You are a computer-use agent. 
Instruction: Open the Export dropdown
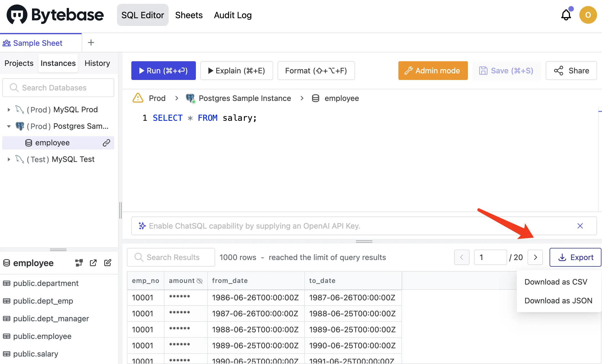pos(576,257)
